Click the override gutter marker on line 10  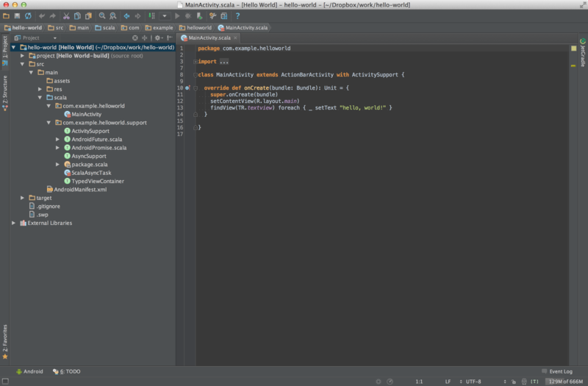click(x=187, y=87)
